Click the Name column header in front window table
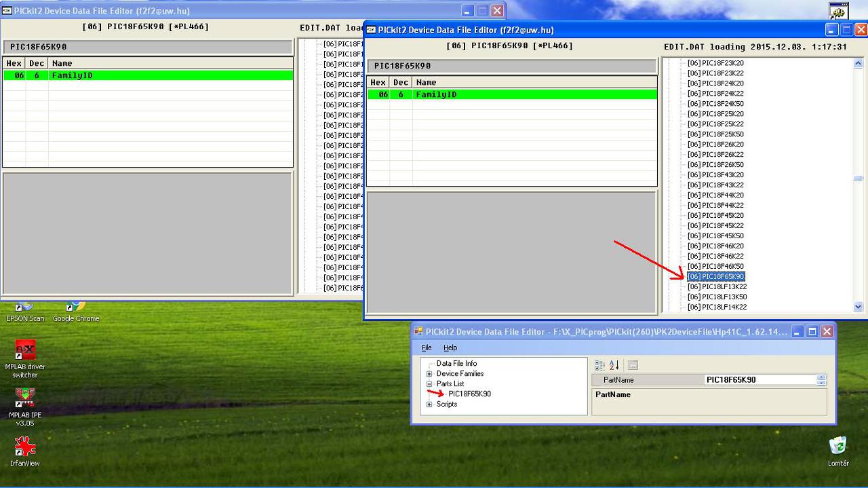 [535, 82]
